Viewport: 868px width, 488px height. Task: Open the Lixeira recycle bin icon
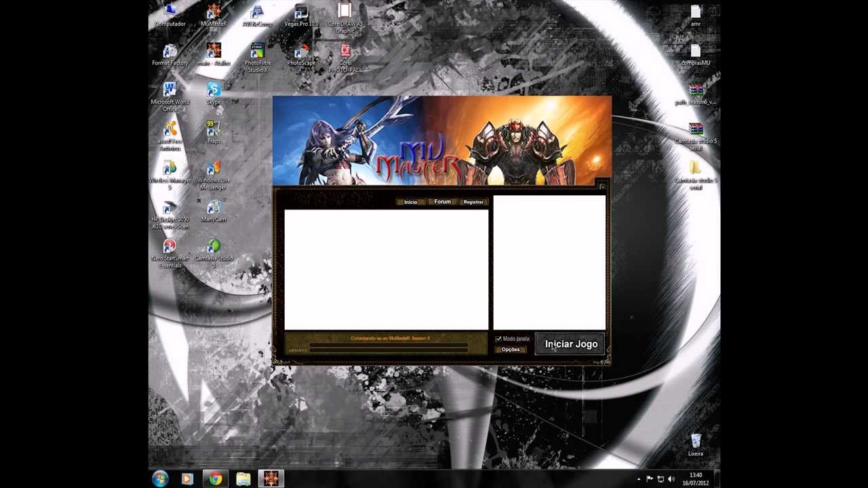696,445
